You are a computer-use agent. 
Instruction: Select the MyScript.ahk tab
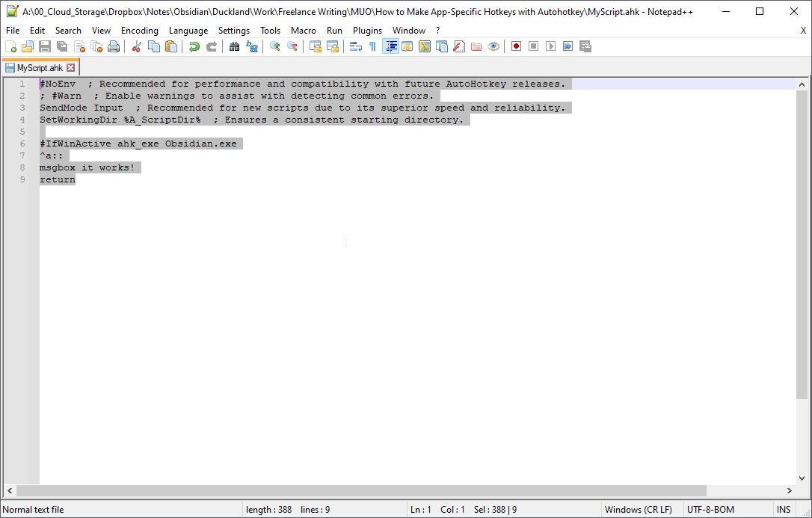[40, 68]
